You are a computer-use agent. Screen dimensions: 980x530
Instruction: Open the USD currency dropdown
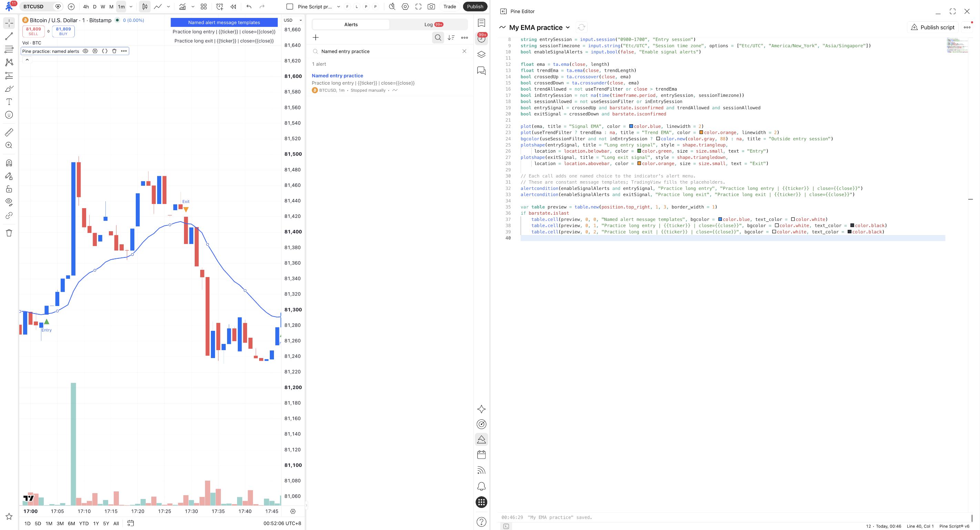(x=293, y=20)
